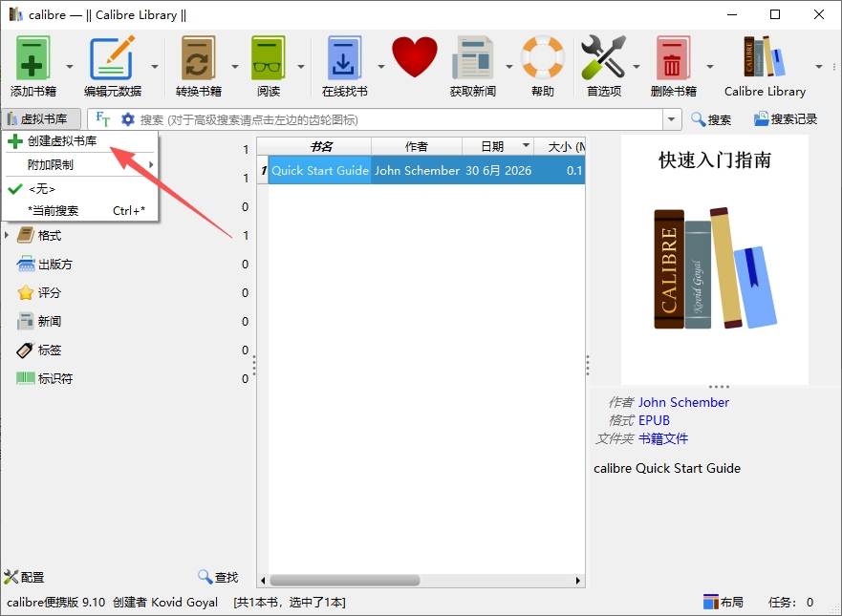
Task: Click the book list scroll right arrow
Action: (578, 580)
